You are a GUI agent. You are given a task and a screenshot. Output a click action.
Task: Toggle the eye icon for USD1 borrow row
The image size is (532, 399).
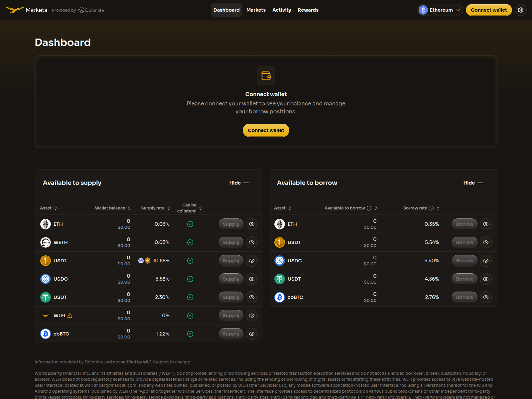tap(486, 242)
